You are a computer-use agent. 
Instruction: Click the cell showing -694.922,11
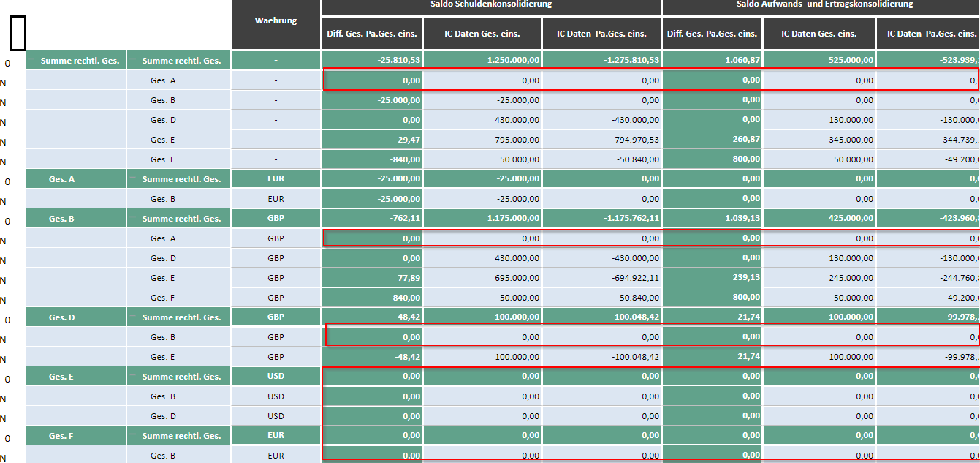601,277
